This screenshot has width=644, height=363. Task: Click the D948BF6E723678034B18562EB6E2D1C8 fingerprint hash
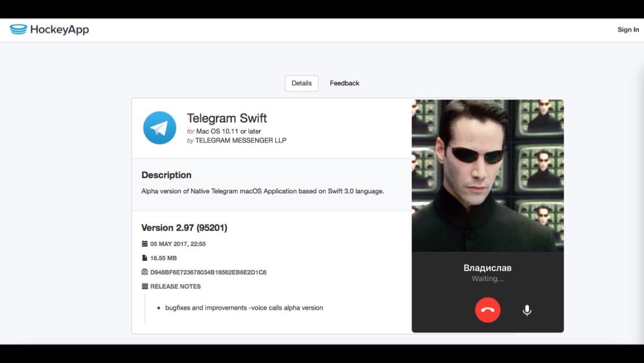pos(208,272)
